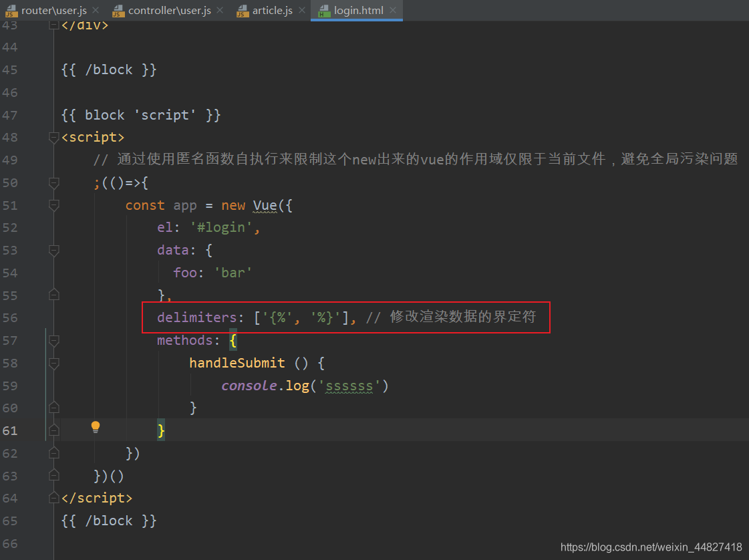Screen dimensions: 749x560
Task: Collapse the handleSubmit fold on line 58
Action: point(54,363)
